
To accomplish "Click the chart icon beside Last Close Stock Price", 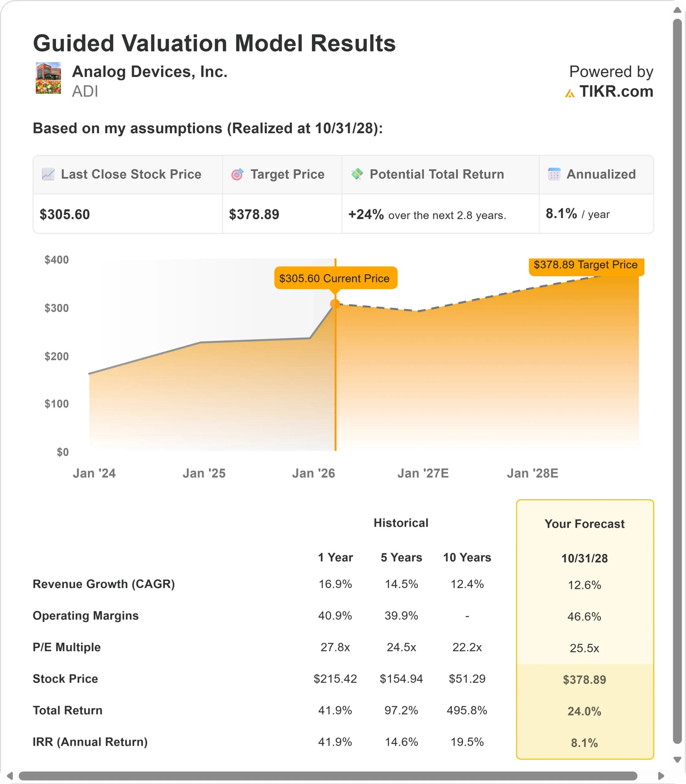I will (x=48, y=174).
